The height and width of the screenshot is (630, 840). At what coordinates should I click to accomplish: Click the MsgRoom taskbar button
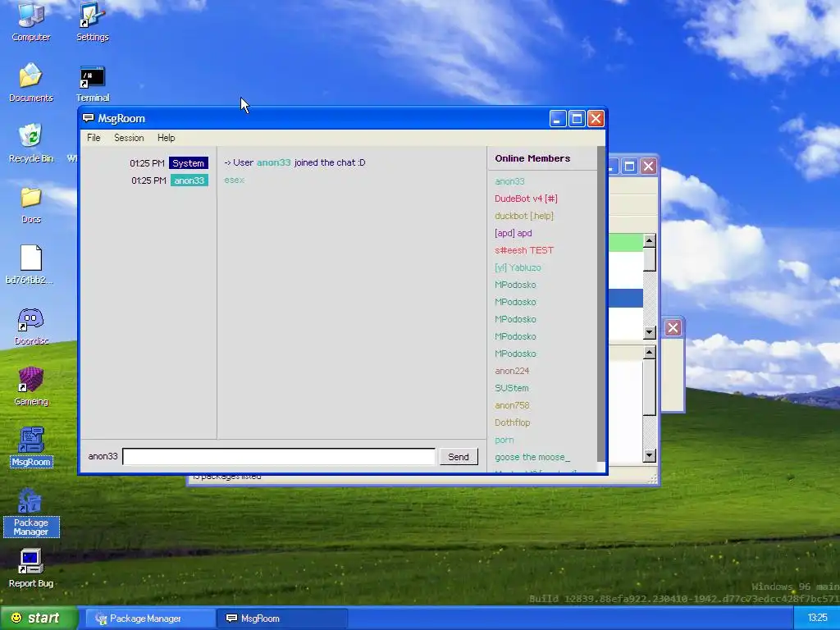click(x=282, y=619)
